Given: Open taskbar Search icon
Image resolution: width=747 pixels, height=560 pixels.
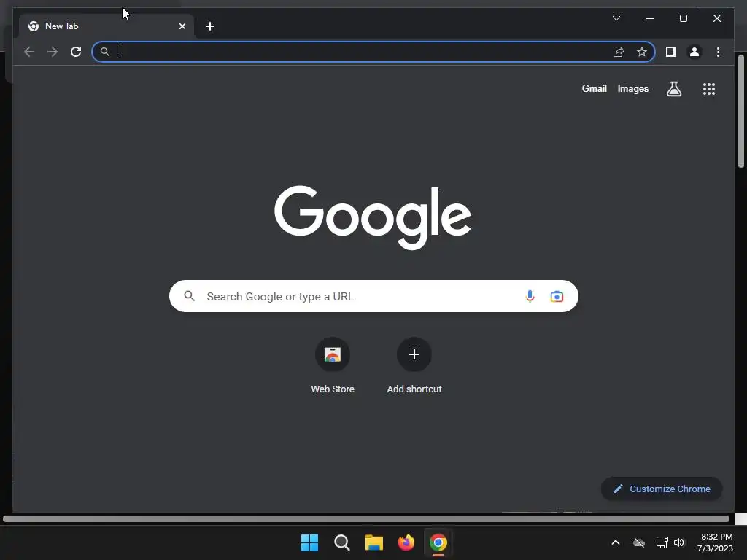Looking at the screenshot, I should (x=341, y=542).
